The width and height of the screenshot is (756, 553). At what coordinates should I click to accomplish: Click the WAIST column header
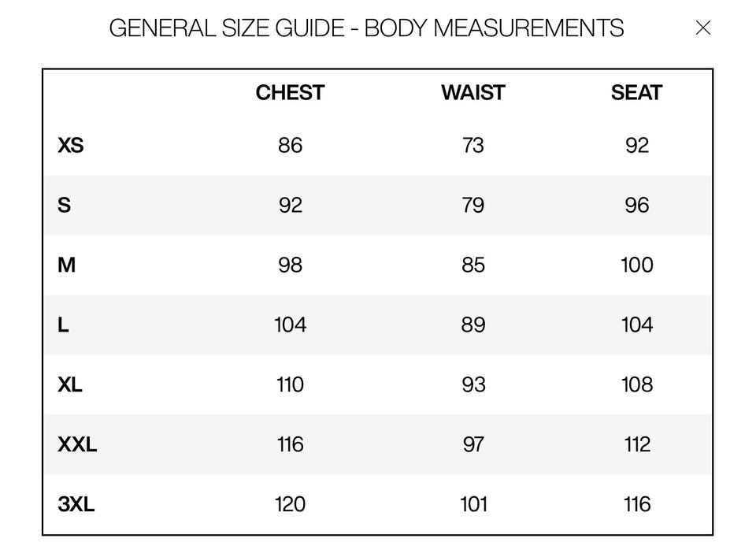click(x=472, y=93)
